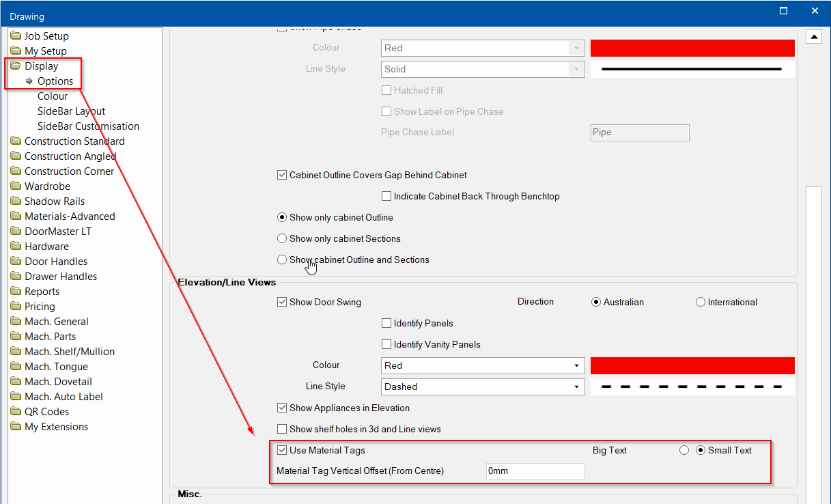
Task: Open the Hardware folder
Action: click(40, 247)
